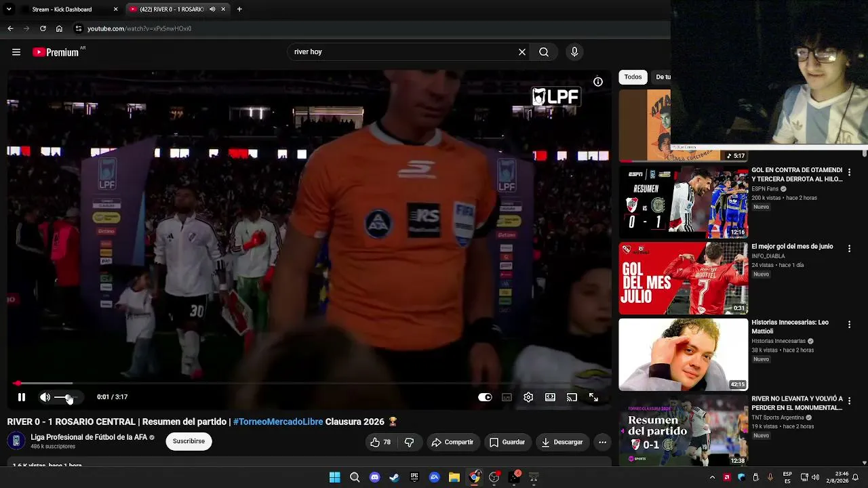This screenshot has height=488, width=868.
Task: Subscribe with the Suscribirse button
Action: (x=189, y=441)
